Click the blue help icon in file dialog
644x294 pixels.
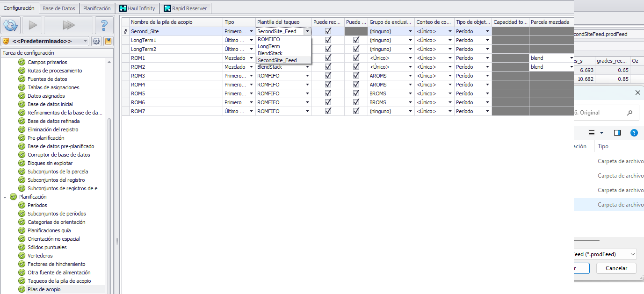coord(634,133)
